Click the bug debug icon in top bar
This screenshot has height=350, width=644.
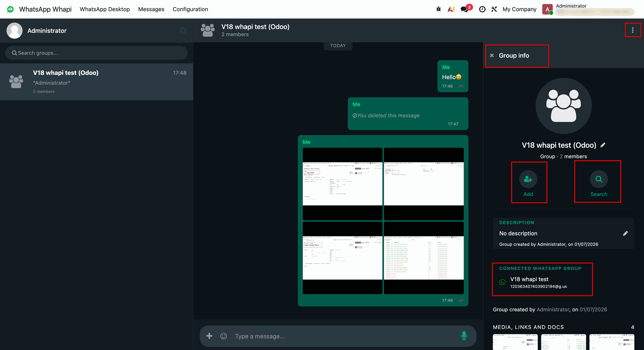pos(438,9)
